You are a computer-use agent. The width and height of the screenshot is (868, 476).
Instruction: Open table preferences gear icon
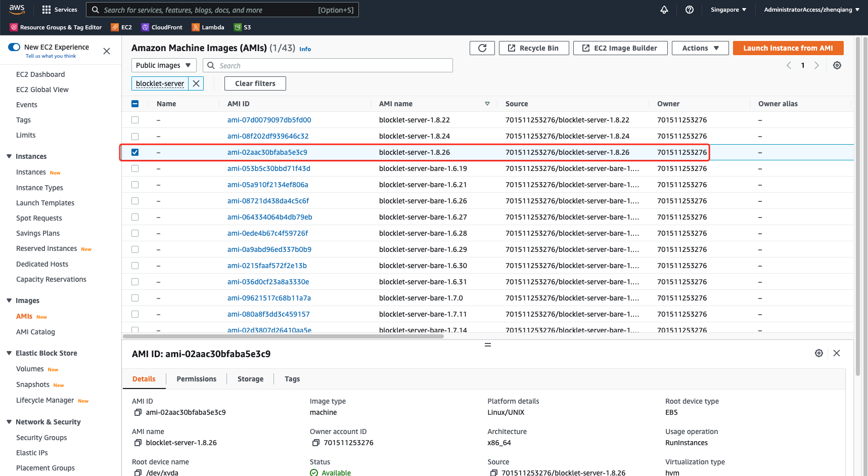[837, 65]
